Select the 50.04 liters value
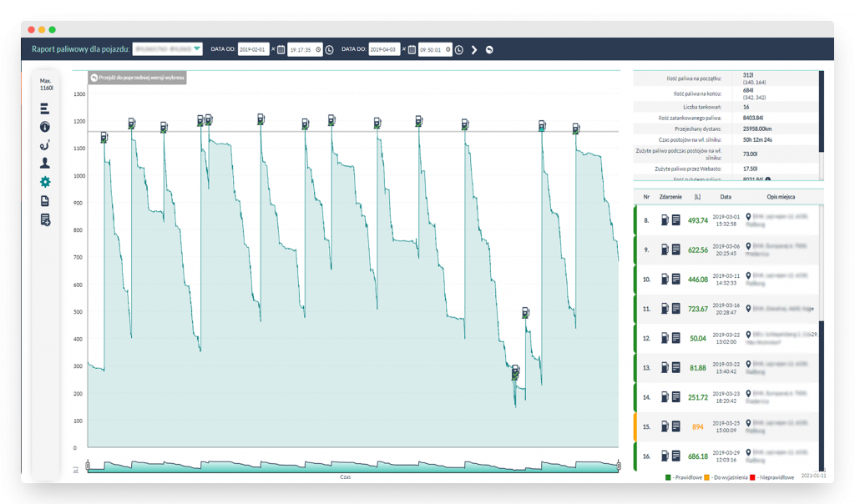This screenshot has height=504, width=855. [697, 338]
